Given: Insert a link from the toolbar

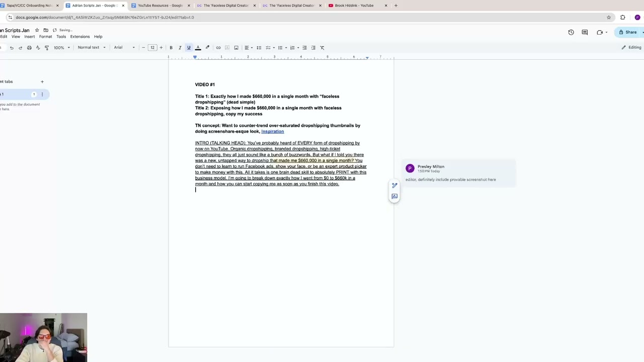Looking at the screenshot, I should (218, 48).
